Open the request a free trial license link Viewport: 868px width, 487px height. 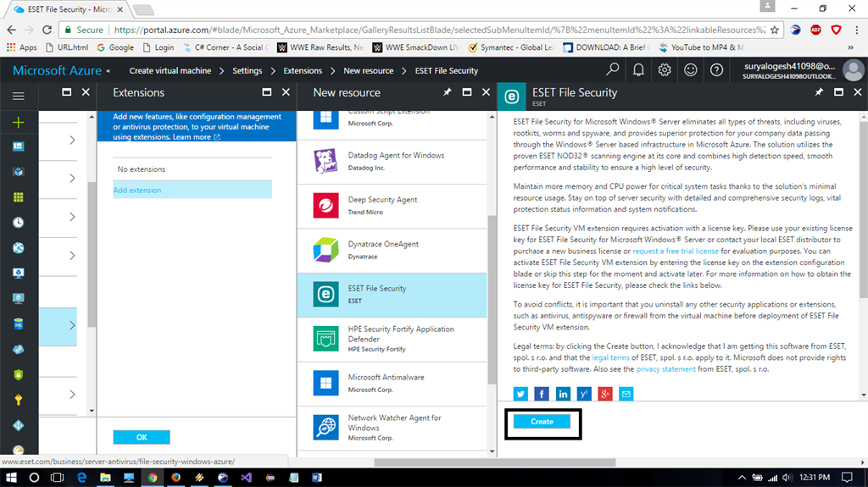pos(676,252)
